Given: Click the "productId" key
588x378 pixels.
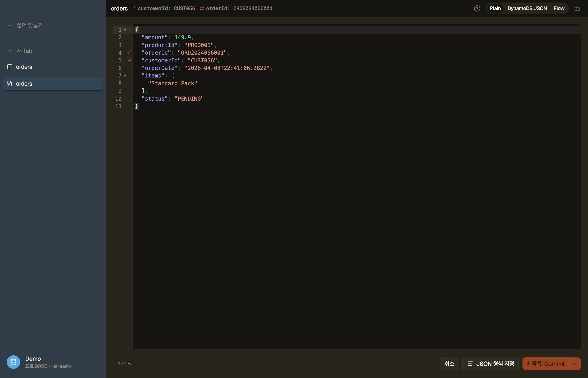Looking at the screenshot, I should click(159, 45).
